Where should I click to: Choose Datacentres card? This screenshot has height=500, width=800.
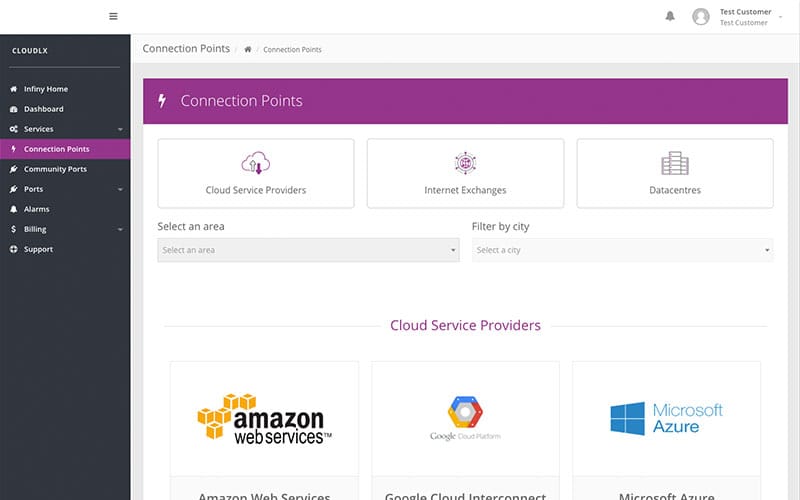(675, 173)
